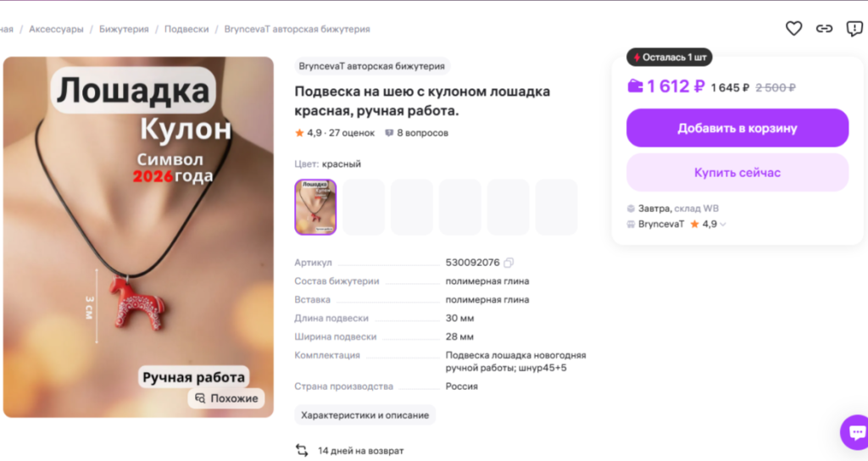Go to Бижутерия breadcrumb
Image resolution: width=868 pixels, height=461 pixels.
(124, 29)
